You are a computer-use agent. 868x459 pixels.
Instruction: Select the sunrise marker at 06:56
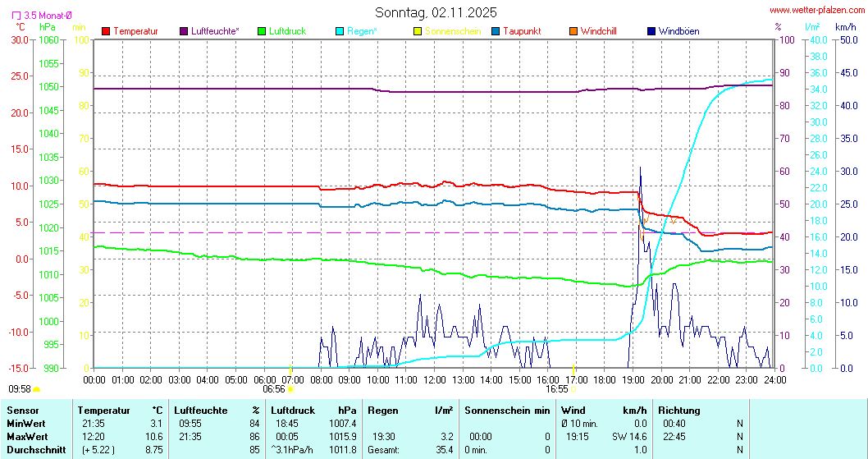tap(291, 369)
